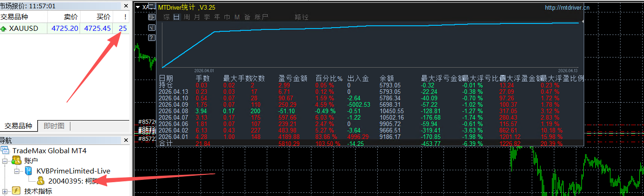644x196 pixels.
Task: Click the XAUUSD green up-arrow icon
Action: point(4,29)
